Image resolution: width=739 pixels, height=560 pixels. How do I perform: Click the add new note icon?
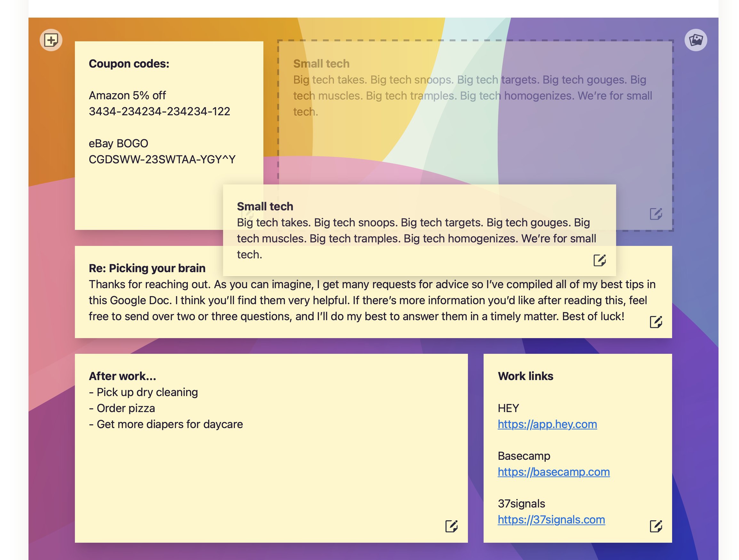click(x=51, y=40)
